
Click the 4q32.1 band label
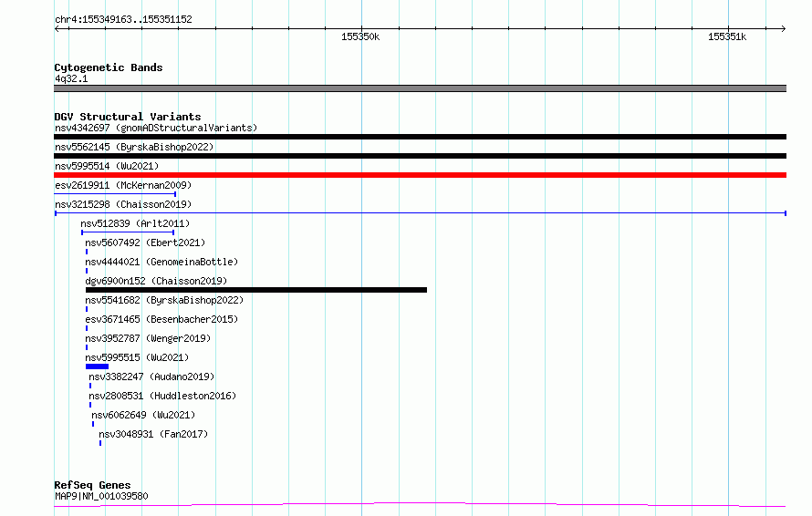click(71, 78)
